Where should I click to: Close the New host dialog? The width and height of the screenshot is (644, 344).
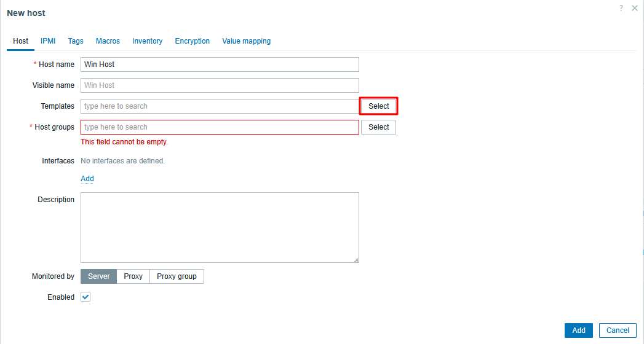(x=635, y=8)
